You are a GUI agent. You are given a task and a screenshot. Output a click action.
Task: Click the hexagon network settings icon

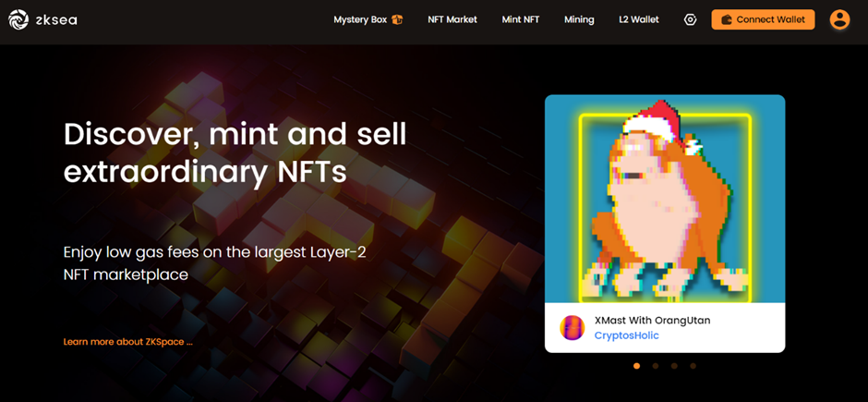click(690, 20)
